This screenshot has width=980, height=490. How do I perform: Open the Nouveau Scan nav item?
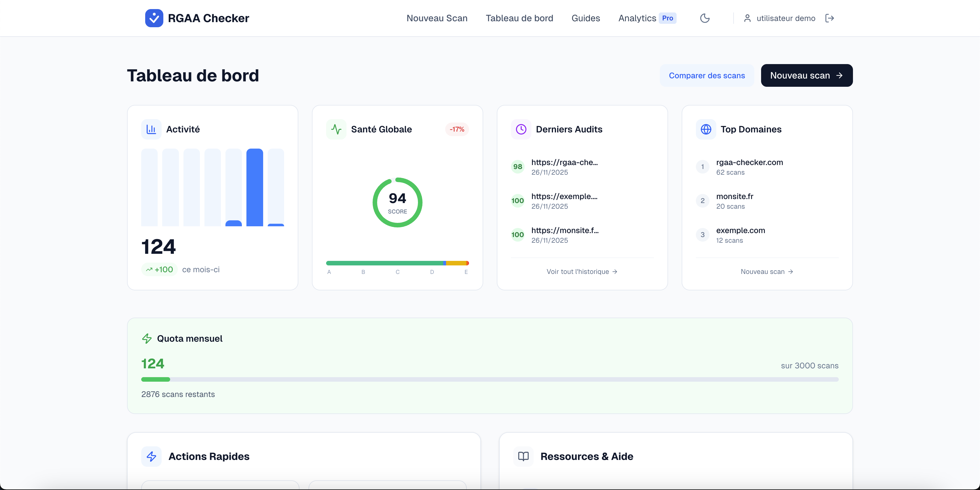[437, 18]
